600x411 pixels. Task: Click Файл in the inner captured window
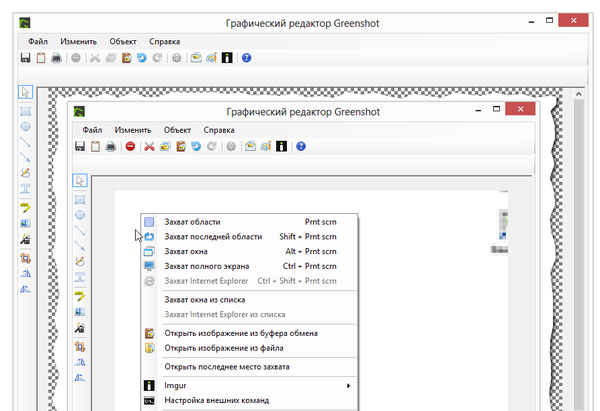click(92, 130)
